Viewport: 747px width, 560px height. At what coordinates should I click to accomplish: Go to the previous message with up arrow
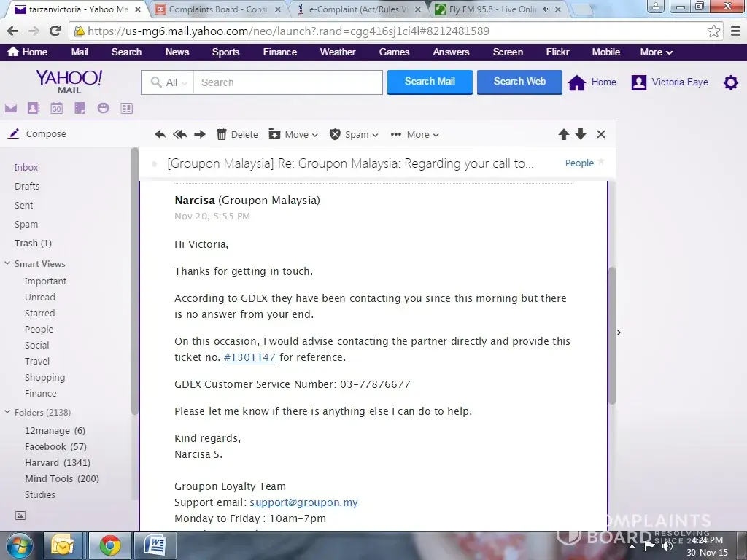(x=563, y=134)
